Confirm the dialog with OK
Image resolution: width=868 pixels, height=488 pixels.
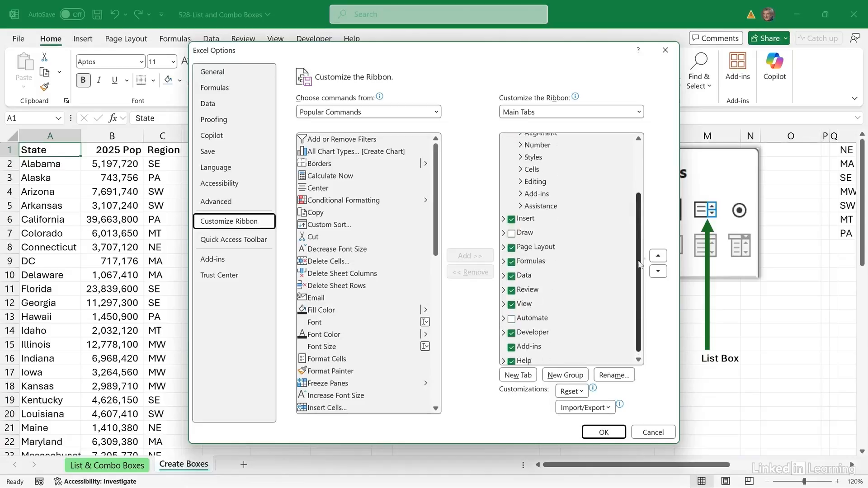pyautogui.click(x=604, y=432)
